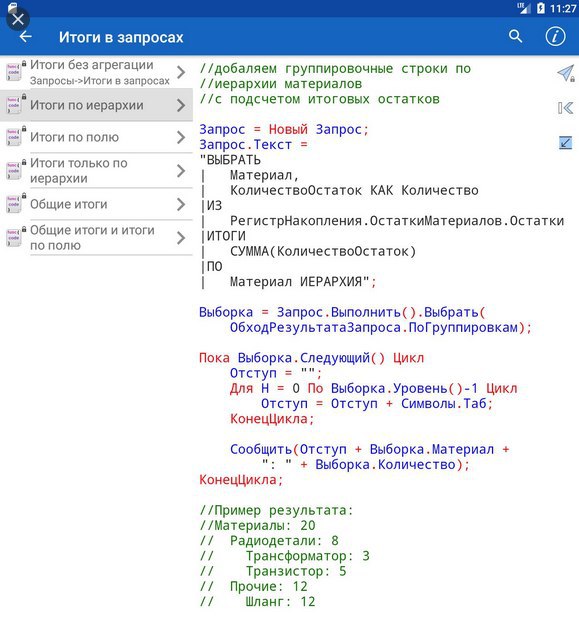Click code icon beside 'Общие итоги'
Screen dimensions: 579x627
[x=14, y=204]
